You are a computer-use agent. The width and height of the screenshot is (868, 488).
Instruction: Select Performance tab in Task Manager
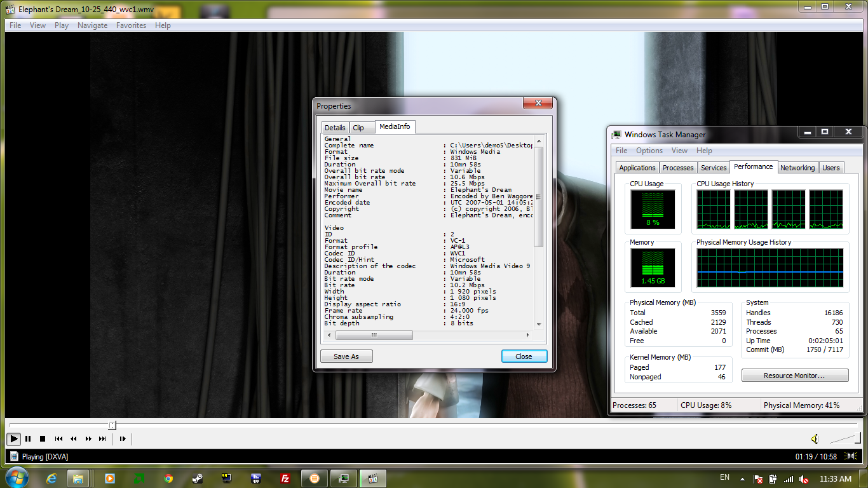coord(754,166)
